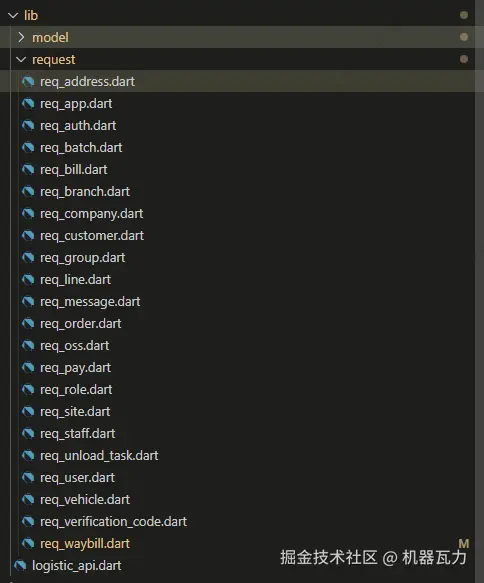Open file req_verification_code.dart
Screen dimensions: 484x583
click(x=113, y=522)
